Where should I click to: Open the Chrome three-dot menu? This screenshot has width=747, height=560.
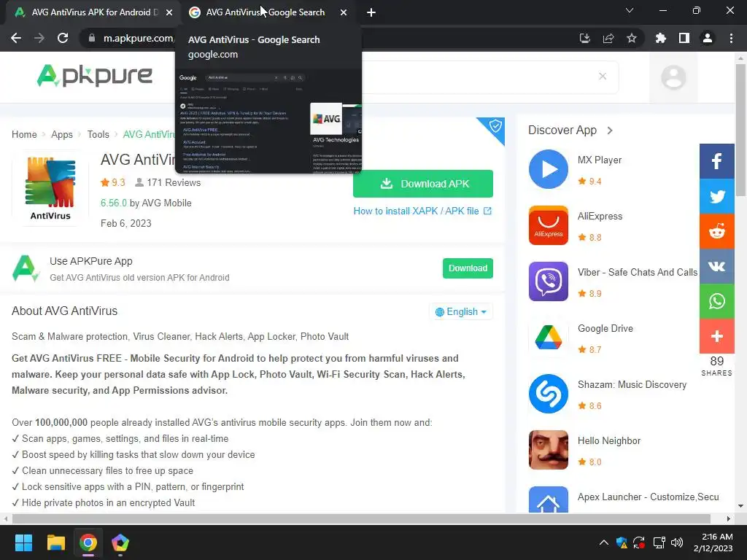[x=731, y=38]
